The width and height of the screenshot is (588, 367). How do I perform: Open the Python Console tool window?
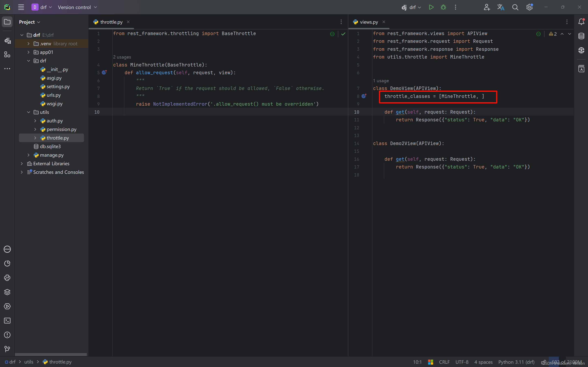point(7,278)
